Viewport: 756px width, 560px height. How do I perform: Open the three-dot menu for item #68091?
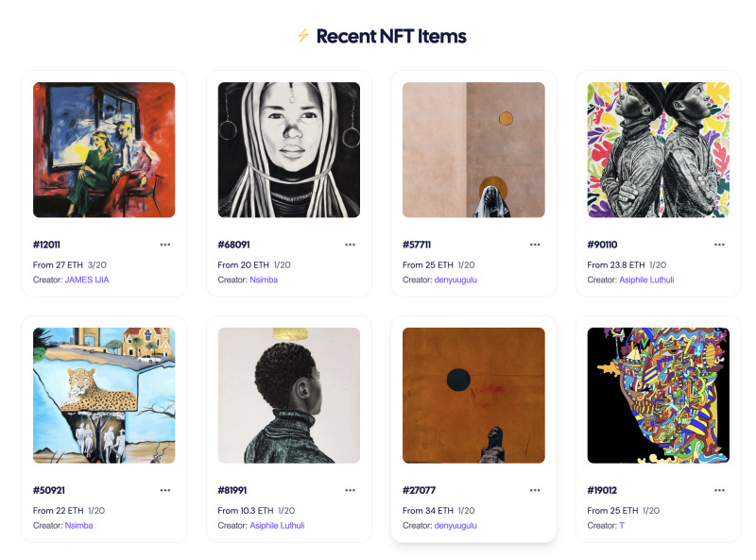point(350,245)
